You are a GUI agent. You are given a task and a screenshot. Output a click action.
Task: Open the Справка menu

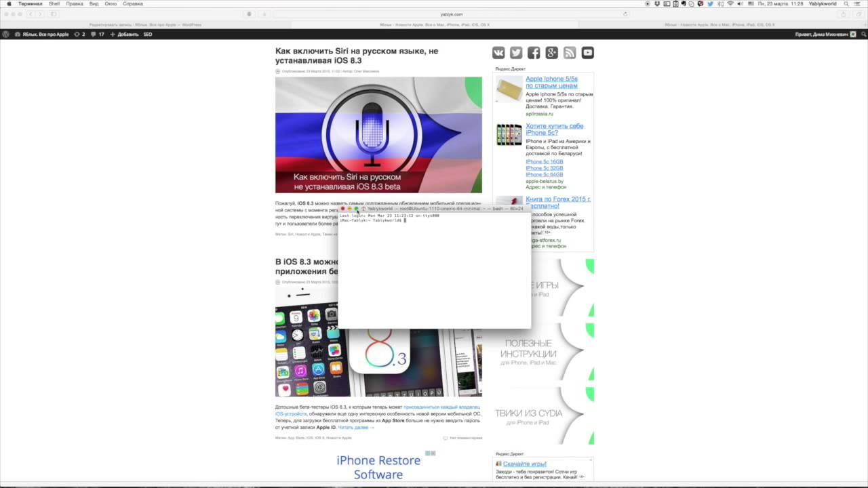[x=133, y=4]
